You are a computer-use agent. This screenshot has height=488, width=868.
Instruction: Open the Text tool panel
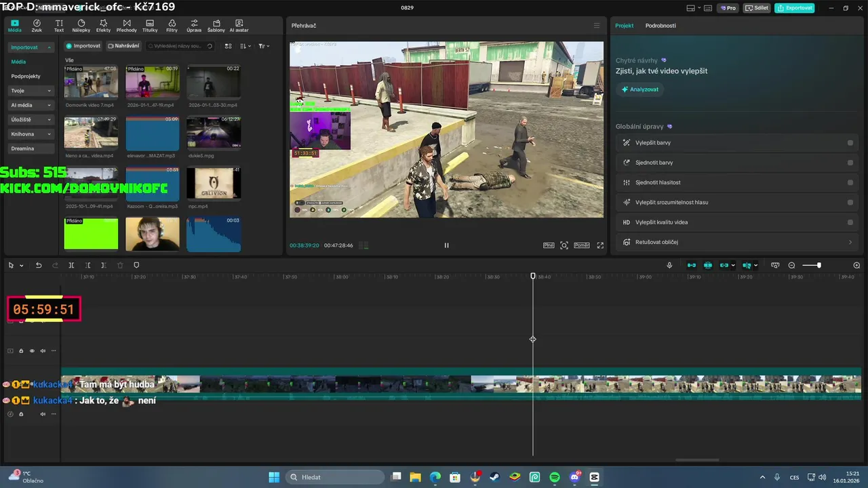[59, 26]
